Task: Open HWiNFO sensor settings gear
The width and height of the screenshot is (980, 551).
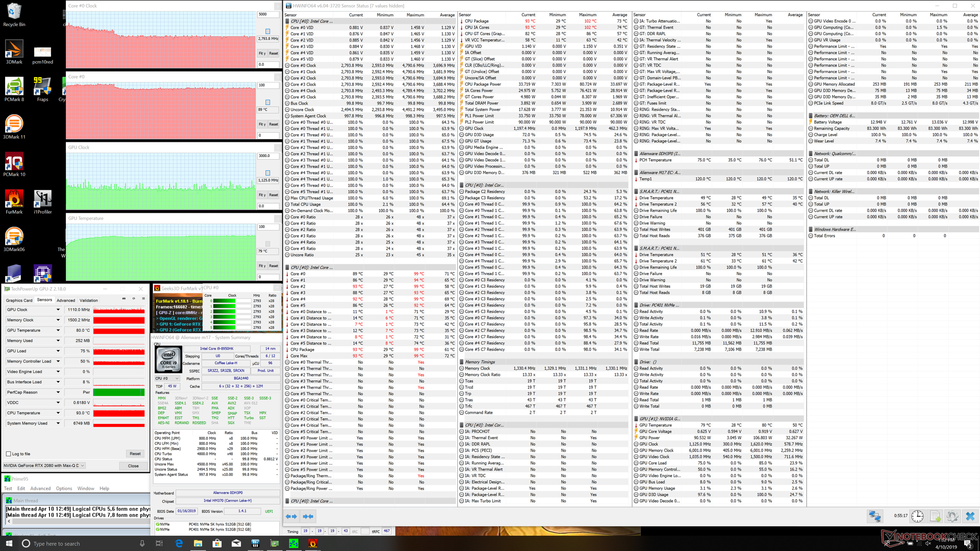Action: point(952,516)
